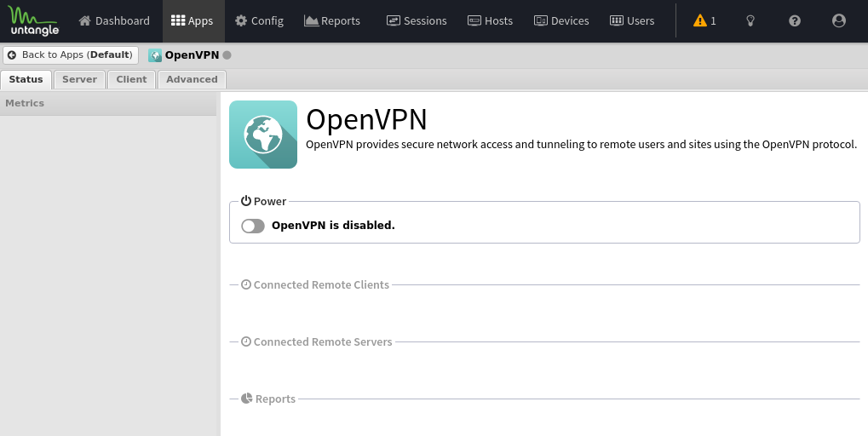Open the Reports top navigation item
Screen dimensions: 868x436
(332, 21)
